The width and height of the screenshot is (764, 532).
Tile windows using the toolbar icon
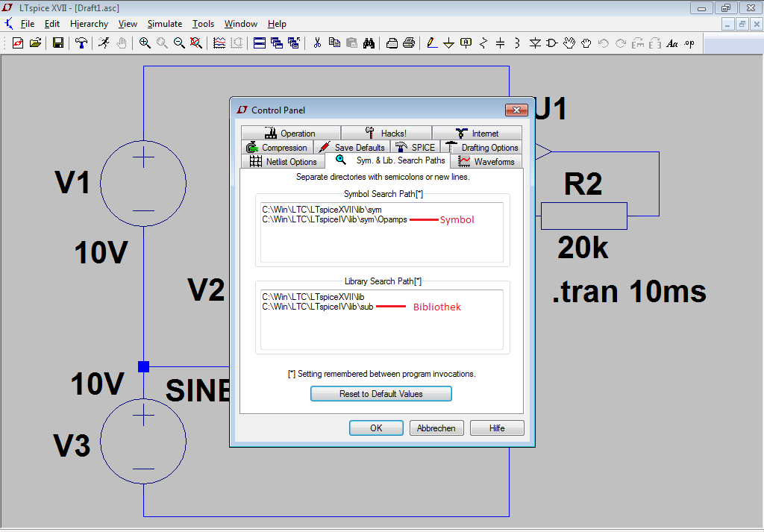click(260, 43)
